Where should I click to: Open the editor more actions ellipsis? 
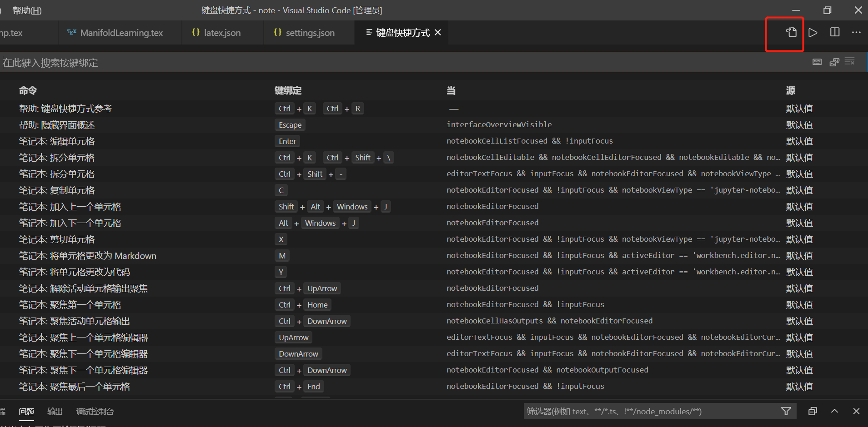coord(856,32)
